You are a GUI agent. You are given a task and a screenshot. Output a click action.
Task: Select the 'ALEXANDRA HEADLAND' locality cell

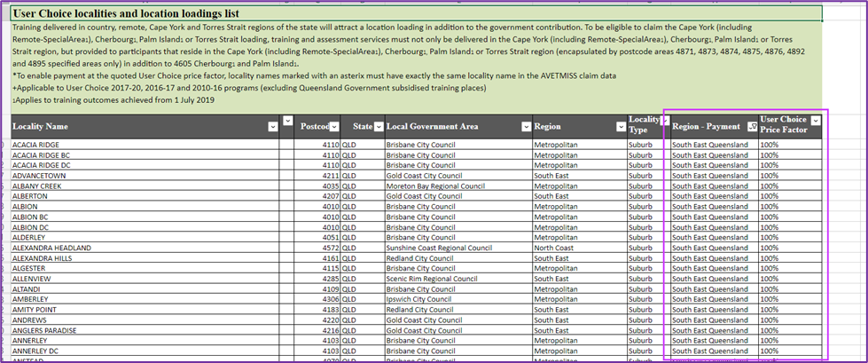point(145,248)
